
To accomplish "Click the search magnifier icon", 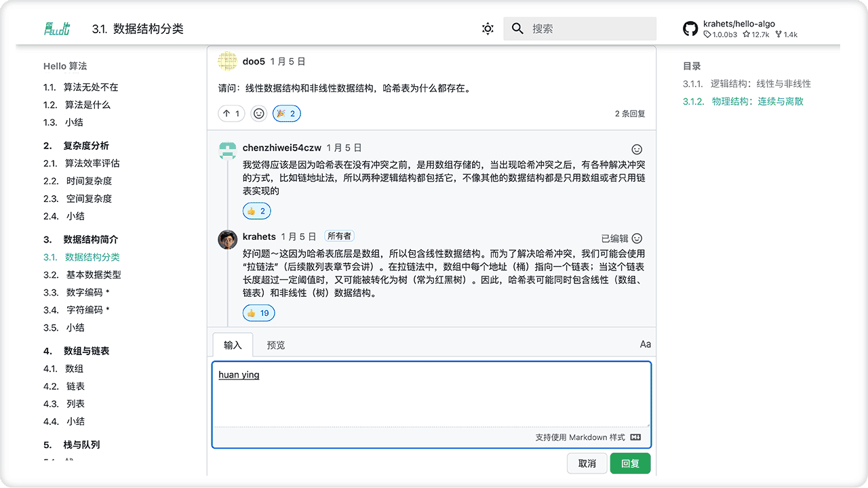I will point(517,28).
